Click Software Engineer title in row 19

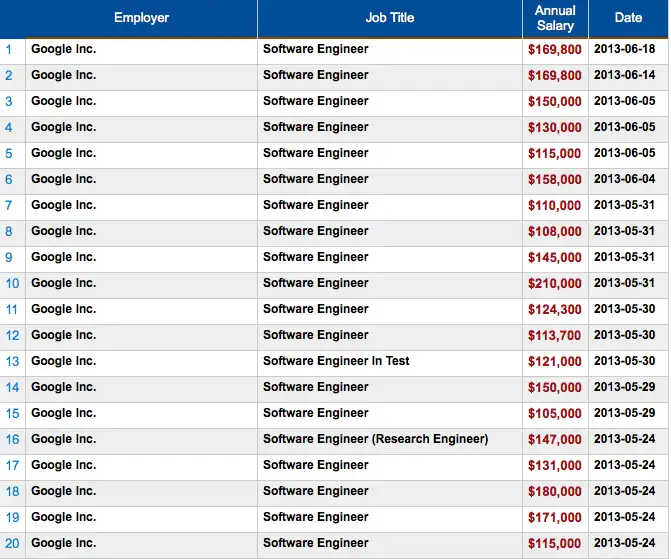click(315, 517)
